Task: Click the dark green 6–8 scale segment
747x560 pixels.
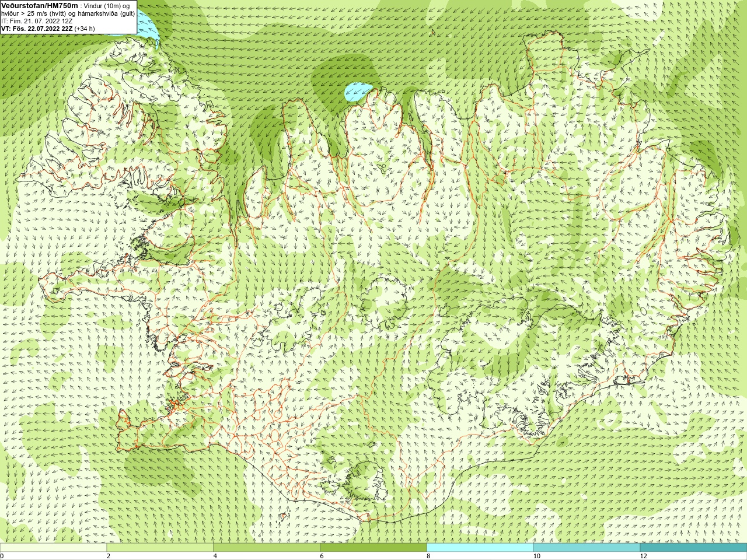Action: (373, 548)
